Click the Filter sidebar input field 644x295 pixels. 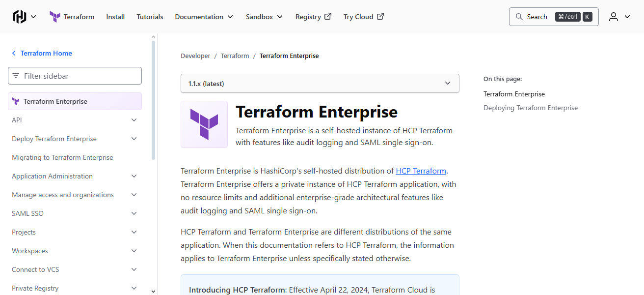point(75,76)
